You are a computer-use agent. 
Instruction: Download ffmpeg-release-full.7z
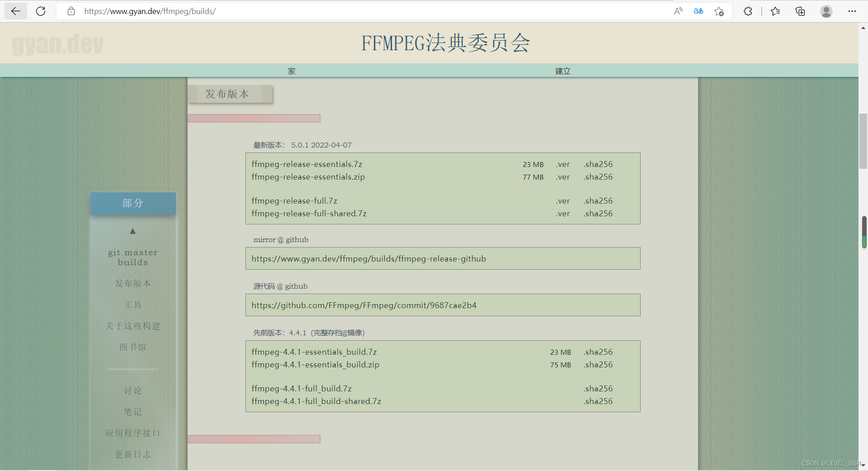pos(294,201)
